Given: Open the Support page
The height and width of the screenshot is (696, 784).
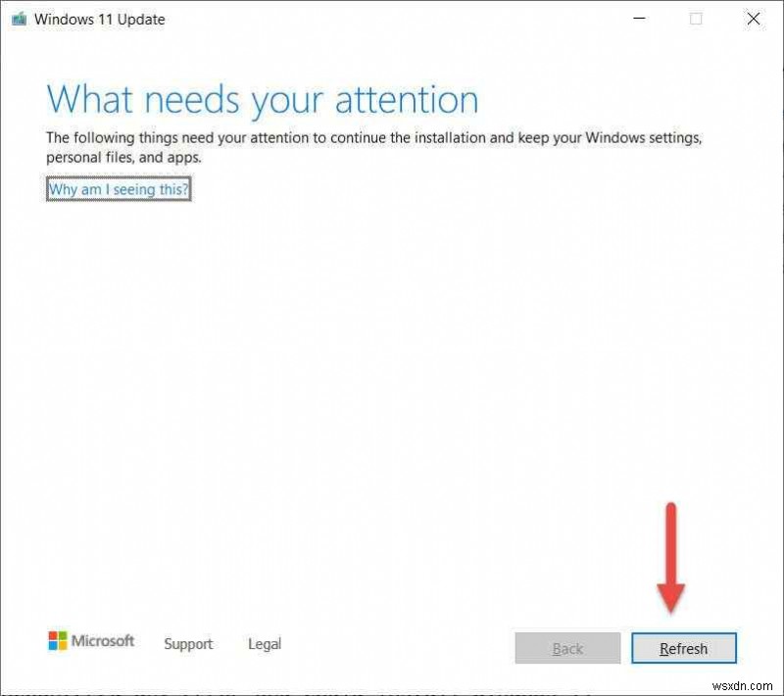Looking at the screenshot, I should point(188,644).
